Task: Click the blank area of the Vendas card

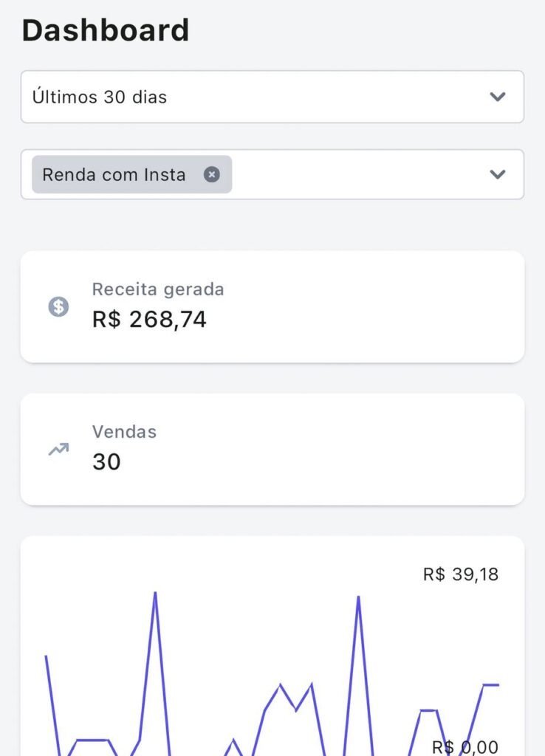Action: click(x=332, y=449)
